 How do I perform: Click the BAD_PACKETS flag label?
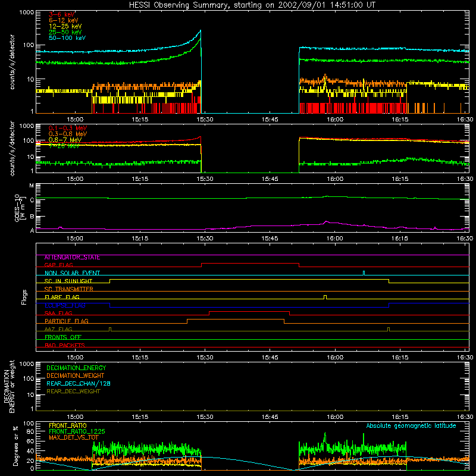tap(65, 345)
